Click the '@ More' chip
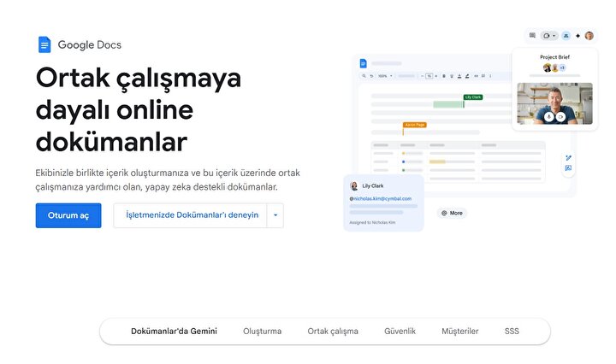This screenshot has width=616, height=364. pos(452,213)
